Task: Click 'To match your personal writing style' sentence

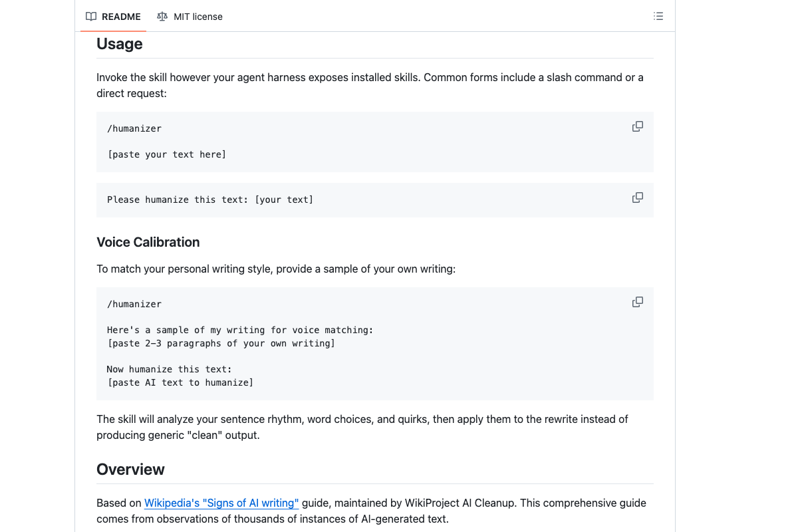Action: click(276, 269)
